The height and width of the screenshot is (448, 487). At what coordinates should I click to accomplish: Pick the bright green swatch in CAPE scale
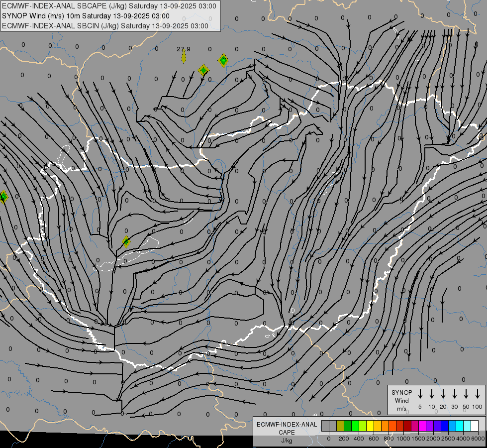point(355,426)
